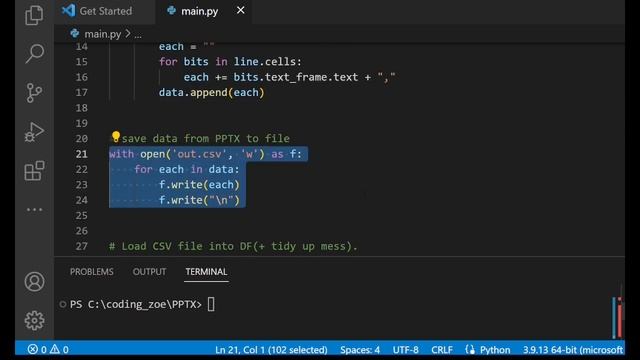This screenshot has width=640, height=360.
Task: Select the TERMINAL panel tab
Action: tap(207, 272)
